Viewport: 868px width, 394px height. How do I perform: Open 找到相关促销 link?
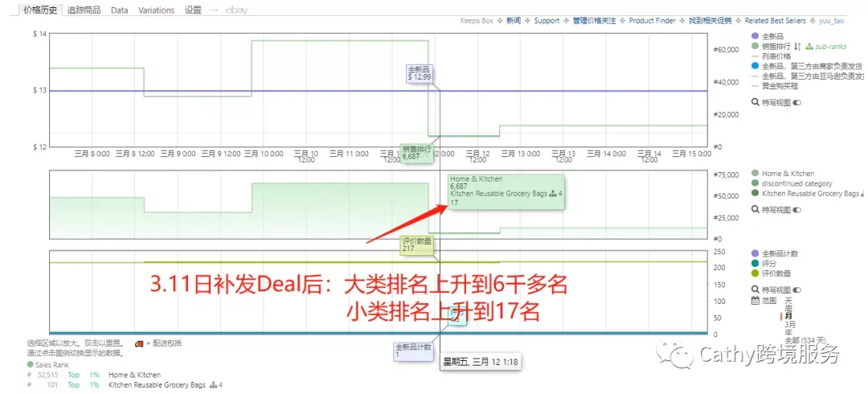pyautogui.click(x=710, y=20)
